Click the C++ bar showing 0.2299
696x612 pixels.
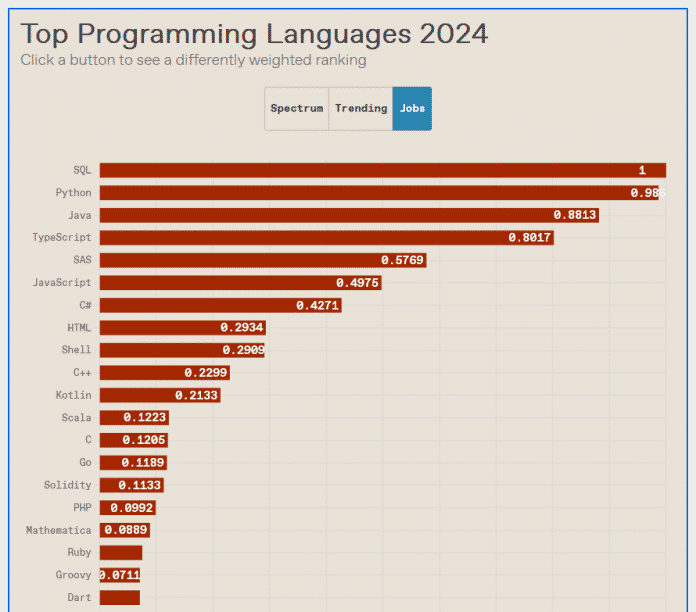(x=165, y=372)
